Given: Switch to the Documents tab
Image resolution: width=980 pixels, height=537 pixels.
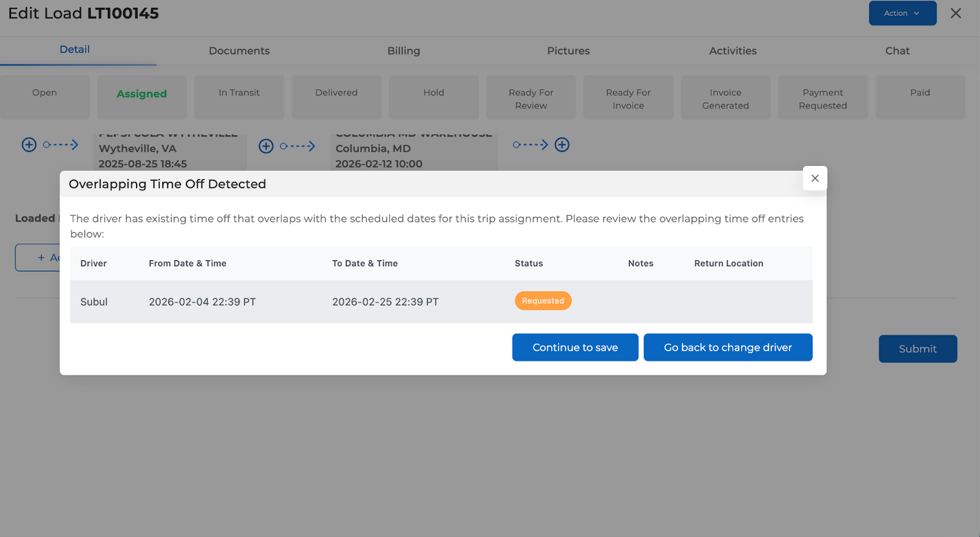Looking at the screenshot, I should pos(239,51).
